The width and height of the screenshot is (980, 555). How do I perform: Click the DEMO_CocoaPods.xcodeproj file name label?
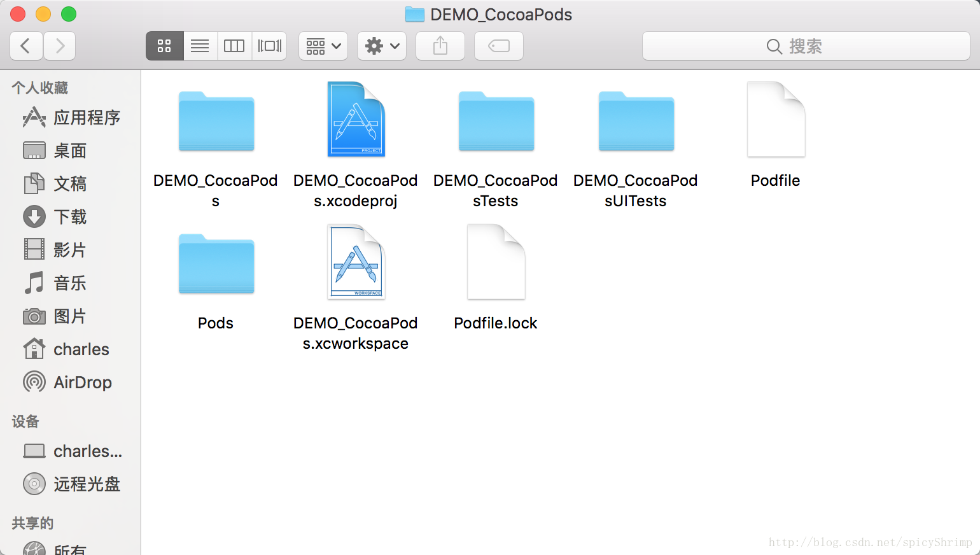(x=356, y=191)
